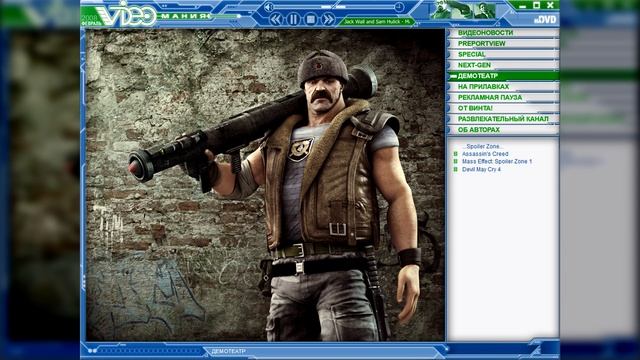Select the highlighted ДЕМОТЕАТР section

(503, 76)
